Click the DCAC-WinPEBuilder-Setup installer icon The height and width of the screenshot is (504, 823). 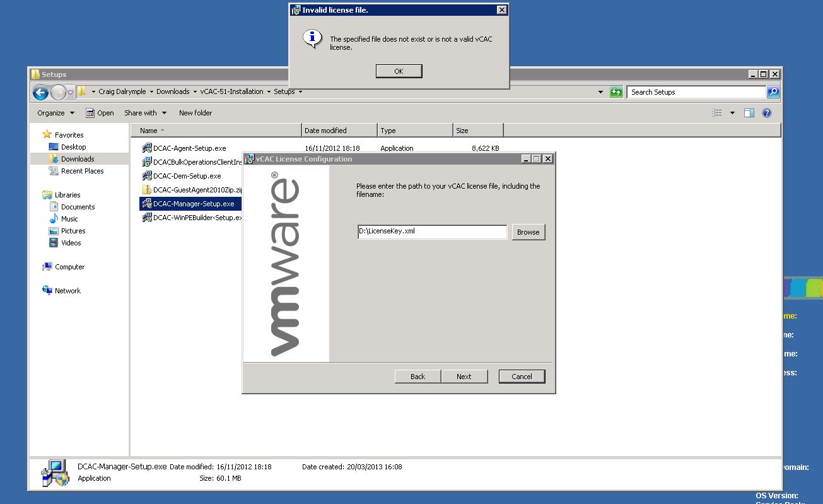[147, 218]
